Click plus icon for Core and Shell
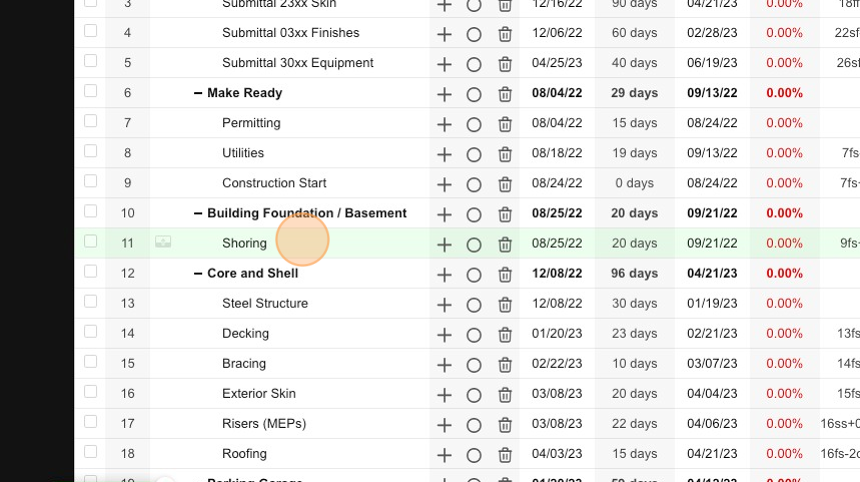The width and height of the screenshot is (860, 482). click(444, 275)
